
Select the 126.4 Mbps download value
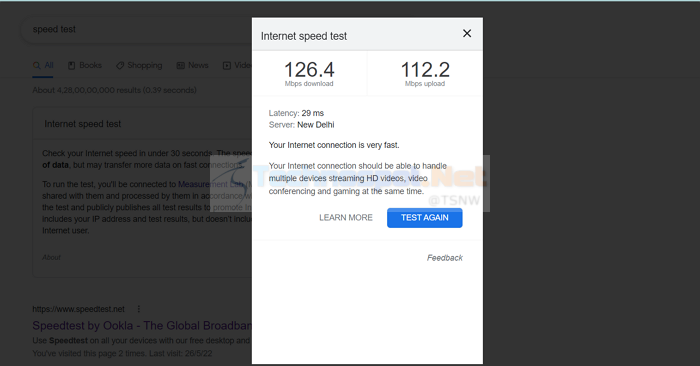pyautogui.click(x=309, y=74)
